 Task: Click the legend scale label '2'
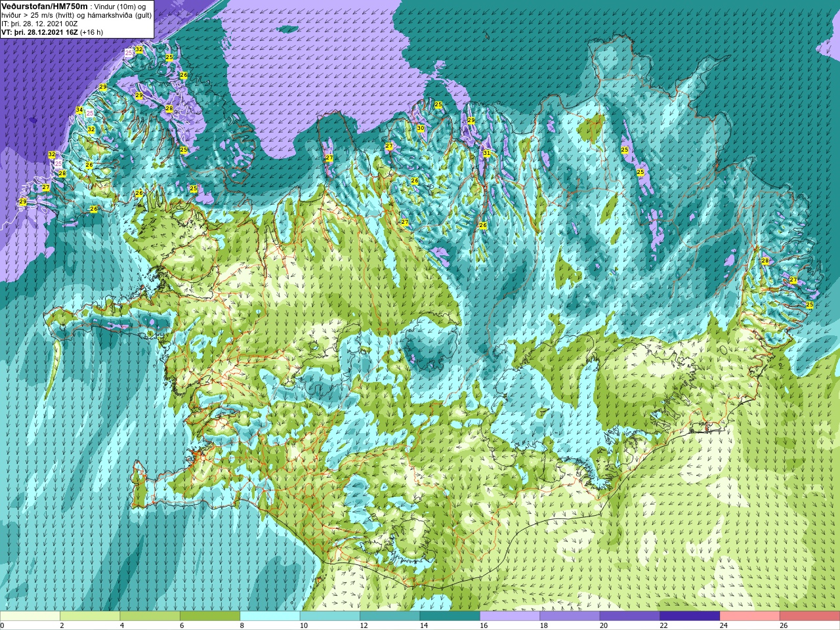tap(62, 626)
